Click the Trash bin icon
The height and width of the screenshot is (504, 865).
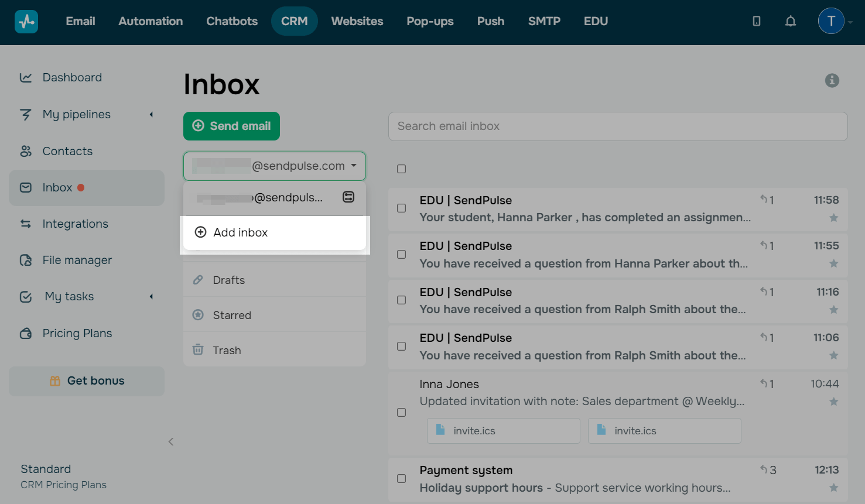[x=198, y=349]
